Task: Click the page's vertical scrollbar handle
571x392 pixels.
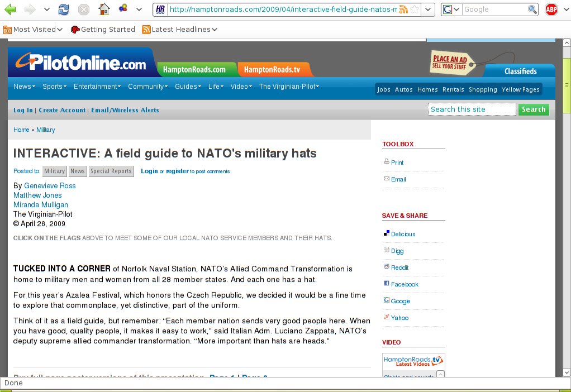Action: (567, 85)
